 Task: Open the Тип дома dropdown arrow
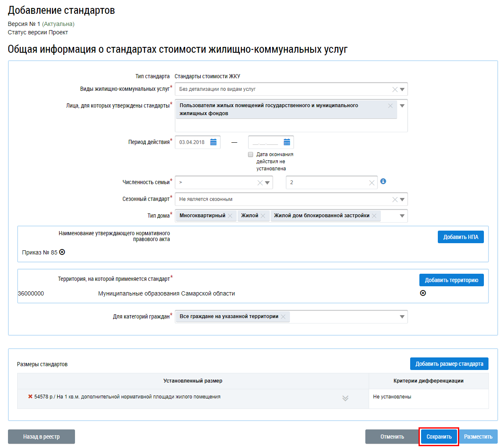coord(402,216)
